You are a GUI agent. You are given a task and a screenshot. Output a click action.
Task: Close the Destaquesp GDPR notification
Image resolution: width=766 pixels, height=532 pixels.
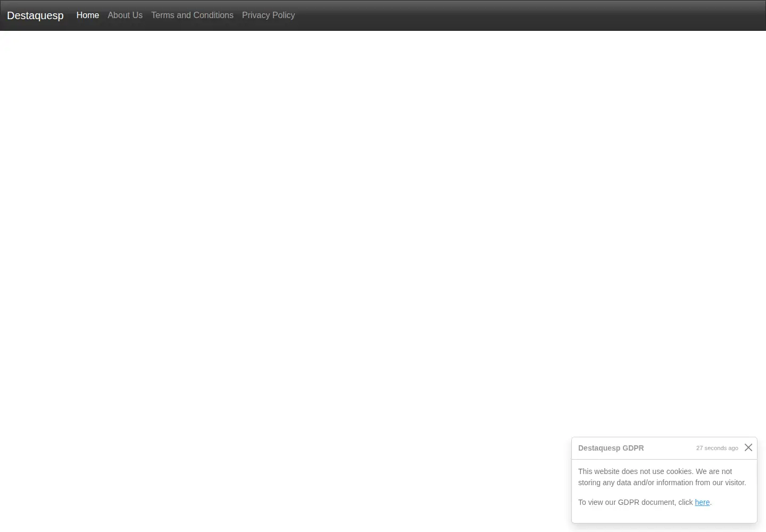click(x=748, y=447)
